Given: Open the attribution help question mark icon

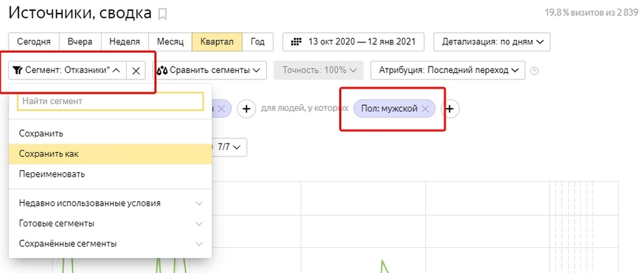Looking at the screenshot, I should tap(534, 71).
